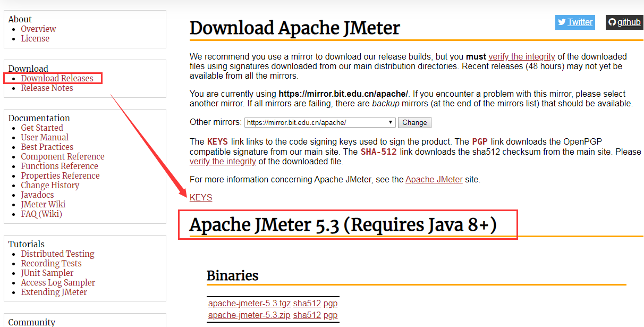
Task: Open the Access Log Sampler tutorial
Action: [x=58, y=282]
